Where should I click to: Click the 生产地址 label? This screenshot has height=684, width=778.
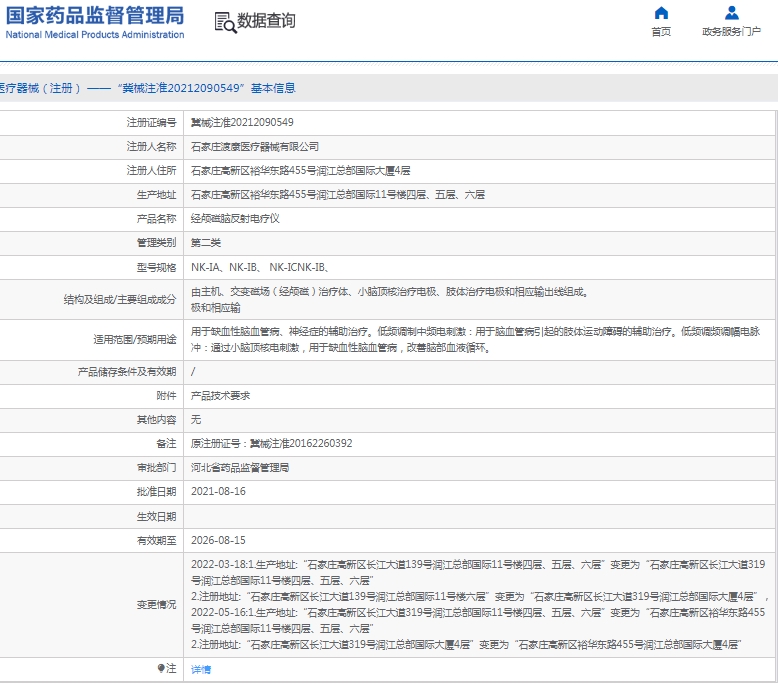click(x=156, y=195)
